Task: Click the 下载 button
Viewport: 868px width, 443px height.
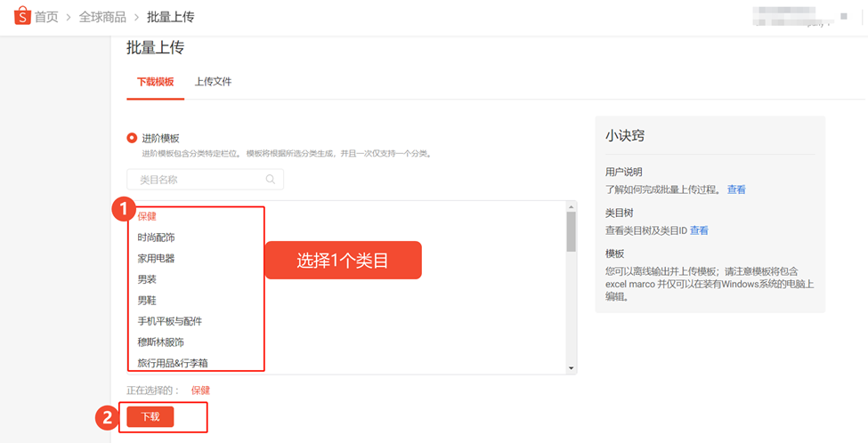Action: point(150,417)
